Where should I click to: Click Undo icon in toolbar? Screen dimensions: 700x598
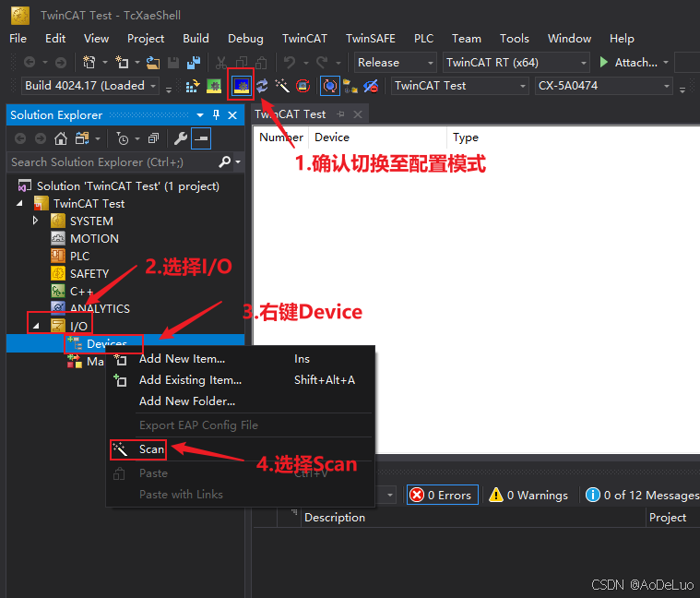[290, 63]
